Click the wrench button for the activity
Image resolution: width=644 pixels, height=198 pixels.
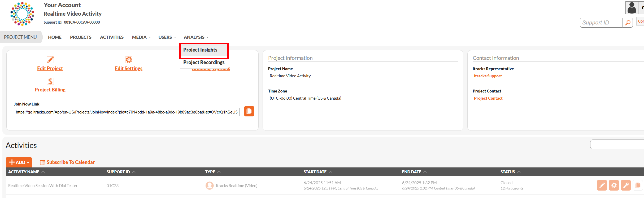pos(626,185)
